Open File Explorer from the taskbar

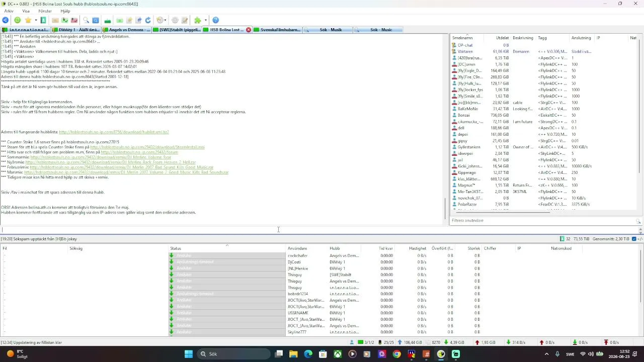[x=293, y=354]
